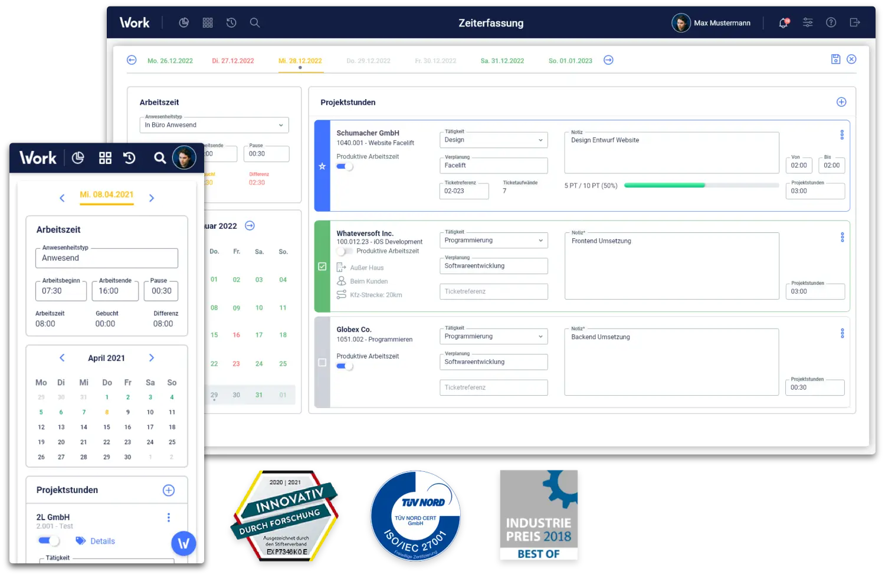
Task: Go to next month arrow beside 'uar 2022'
Action: (x=250, y=226)
